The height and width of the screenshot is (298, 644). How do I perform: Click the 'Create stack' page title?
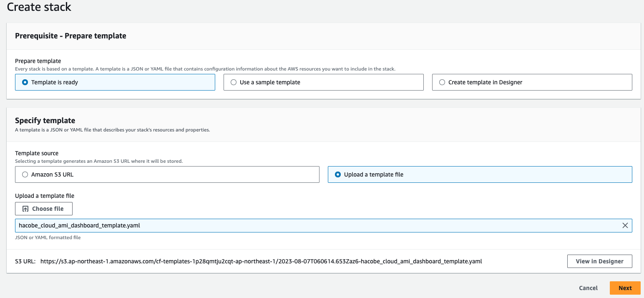[39, 7]
